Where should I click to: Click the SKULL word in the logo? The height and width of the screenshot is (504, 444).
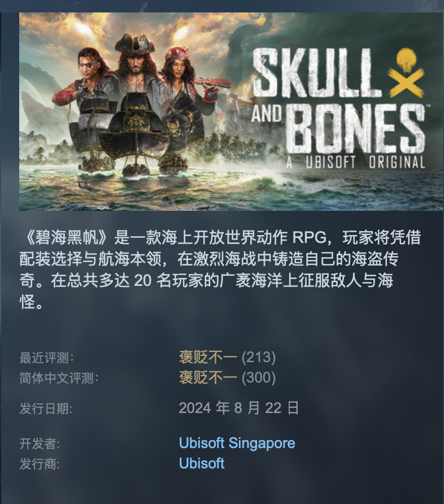(x=316, y=73)
